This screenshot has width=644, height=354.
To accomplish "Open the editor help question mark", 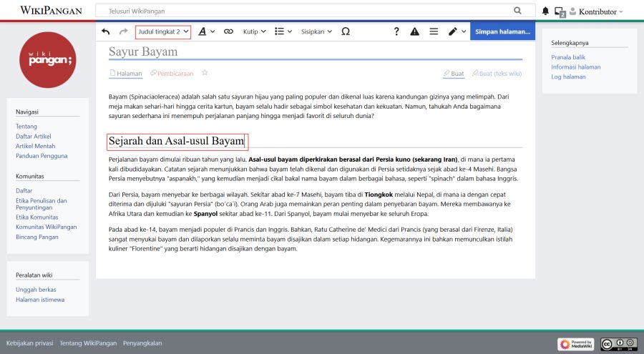I will pyautogui.click(x=396, y=31).
